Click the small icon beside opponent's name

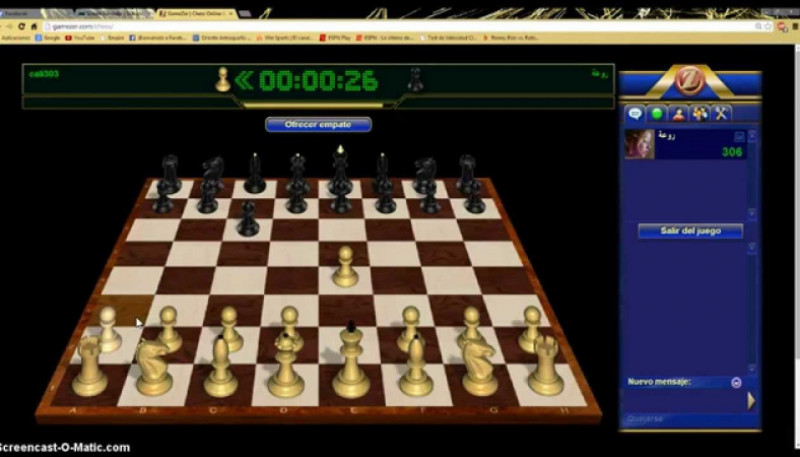pos(739,137)
